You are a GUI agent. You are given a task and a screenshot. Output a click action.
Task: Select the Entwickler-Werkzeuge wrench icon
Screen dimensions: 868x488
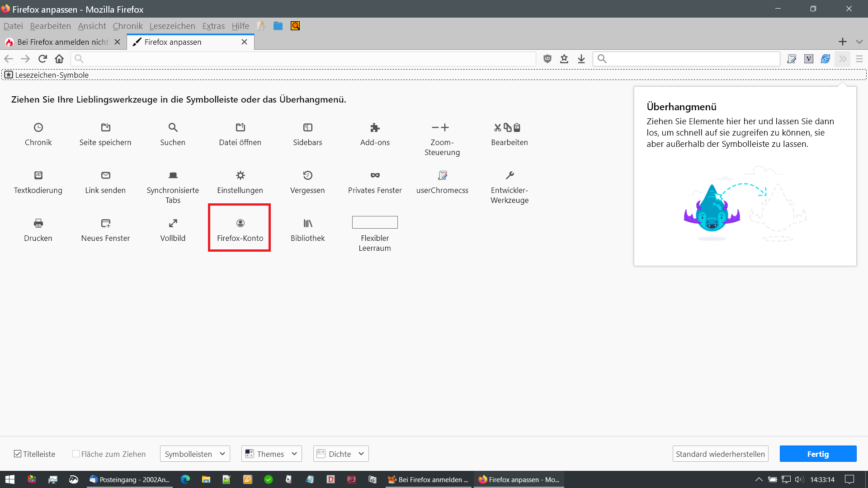tap(509, 175)
